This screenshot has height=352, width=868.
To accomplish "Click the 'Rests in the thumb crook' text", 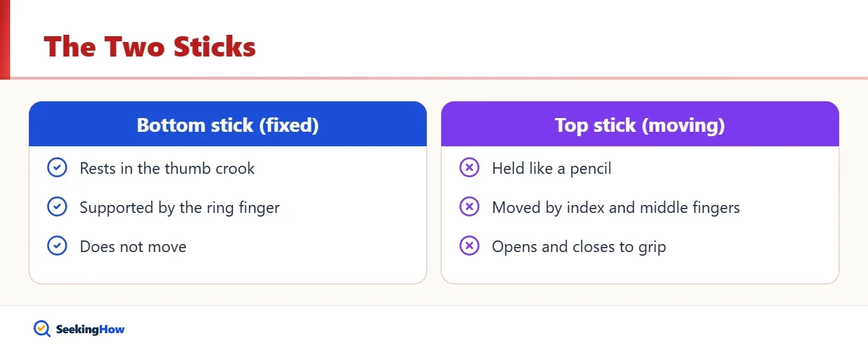I will (x=167, y=169).
